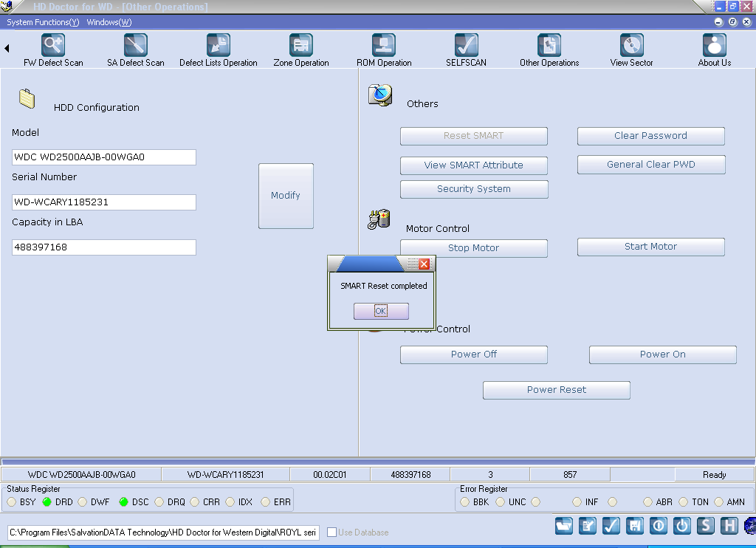Open the System Functions menu
756x548 pixels.
click(x=43, y=22)
